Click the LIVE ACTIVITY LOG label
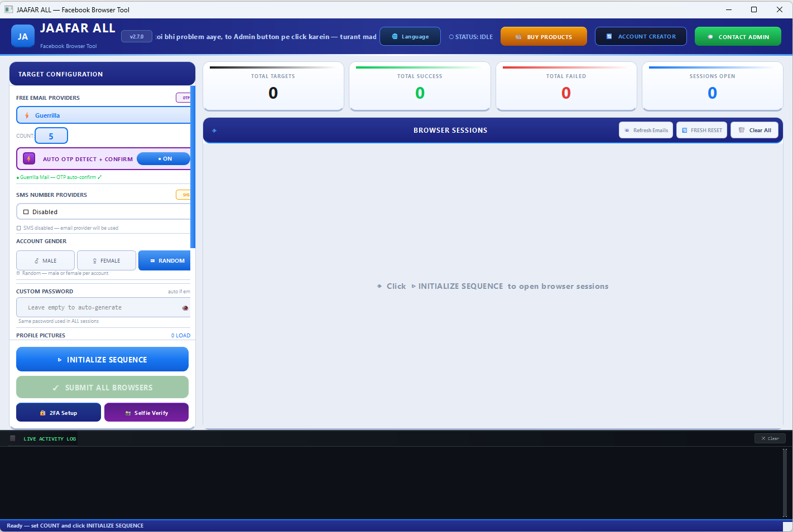This screenshot has height=532, width=793. point(50,439)
